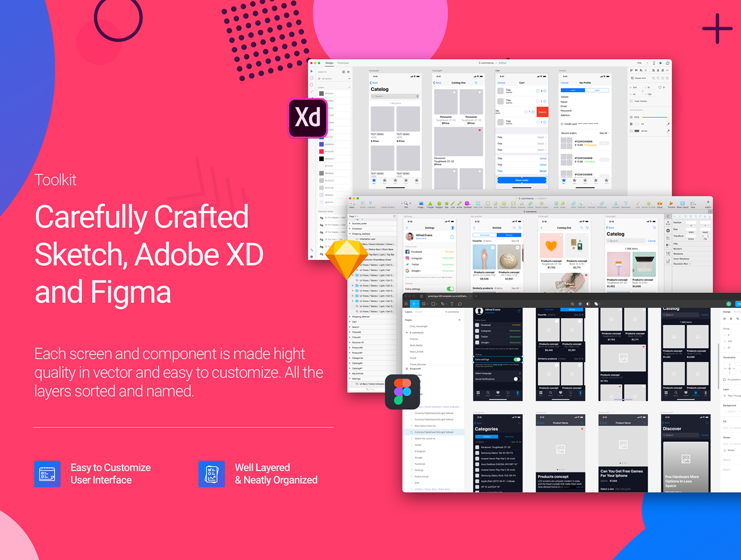Click the Export icon in Sketch toolbar

pyautogui.click(x=708, y=204)
